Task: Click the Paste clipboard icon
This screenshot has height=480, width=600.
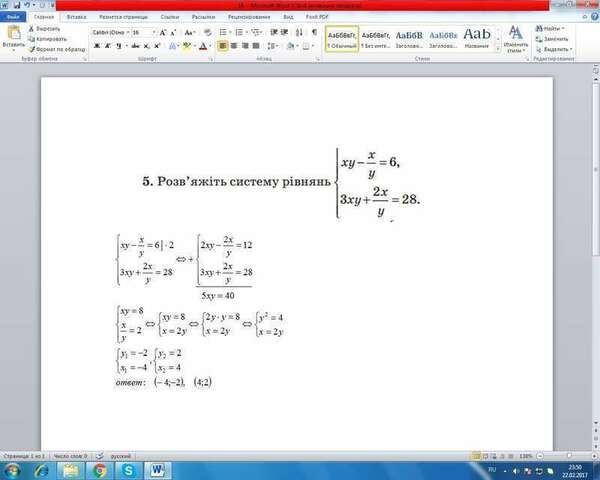Action: tap(14, 33)
